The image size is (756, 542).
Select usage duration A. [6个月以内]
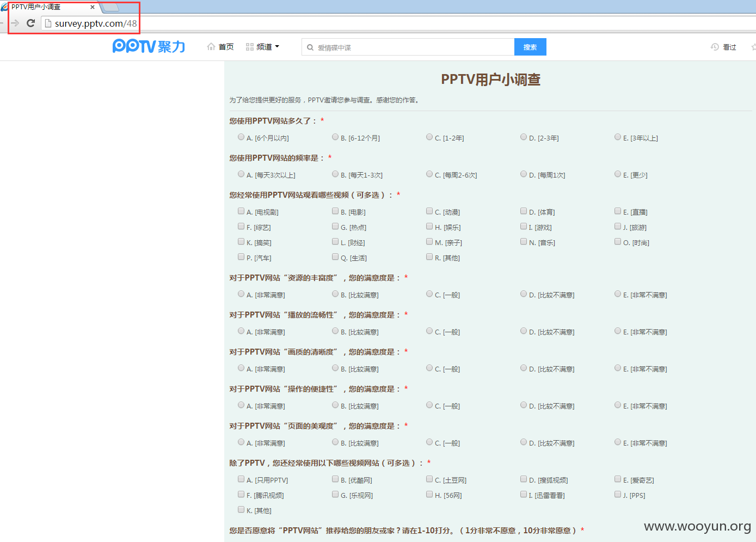coord(241,137)
